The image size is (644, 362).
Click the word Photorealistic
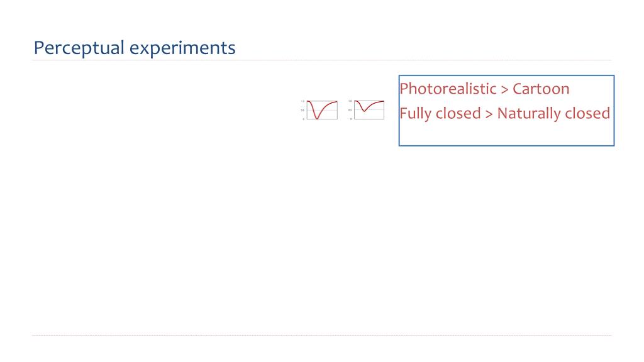click(x=448, y=89)
